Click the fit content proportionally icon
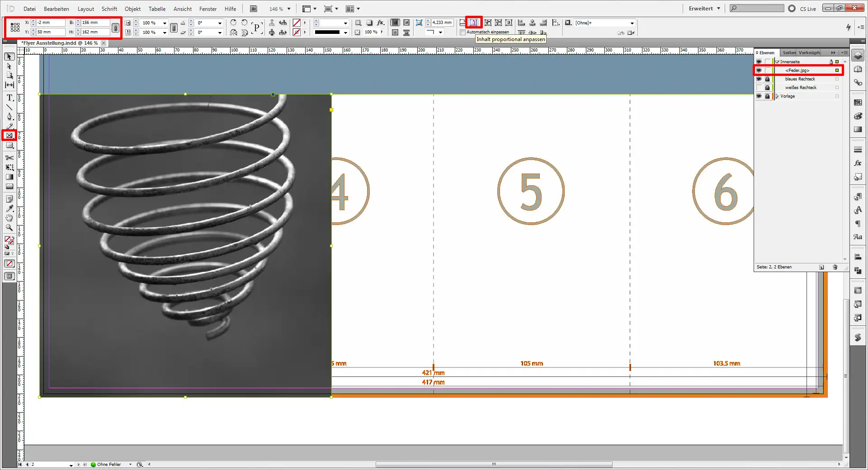 click(x=473, y=23)
